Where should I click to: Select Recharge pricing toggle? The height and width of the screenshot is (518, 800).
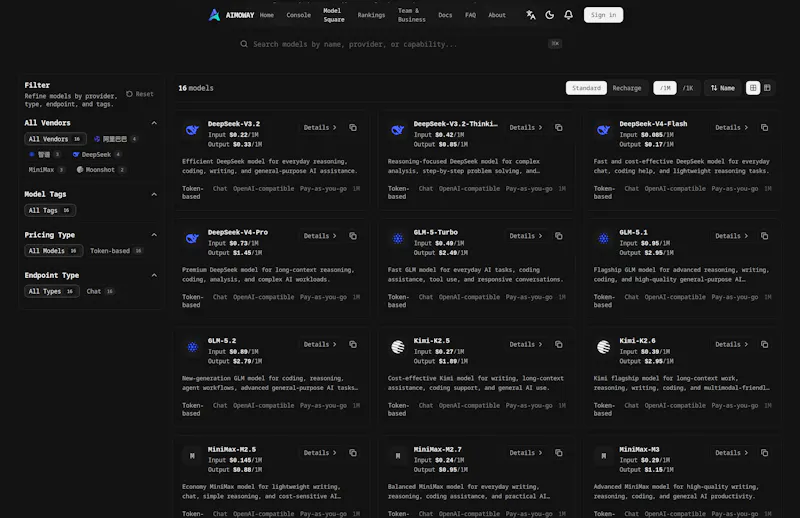[x=627, y=88]
